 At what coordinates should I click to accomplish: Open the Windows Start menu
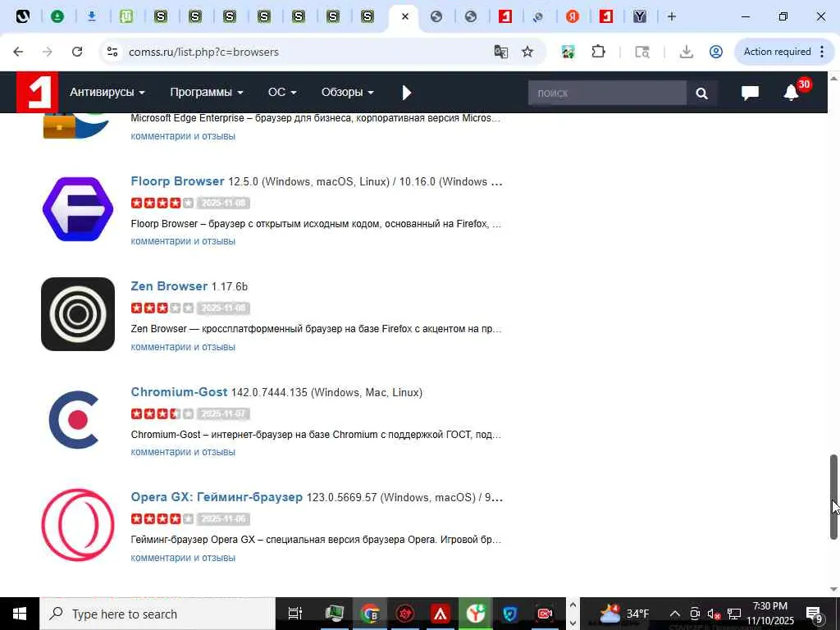(x=20, y=614)
